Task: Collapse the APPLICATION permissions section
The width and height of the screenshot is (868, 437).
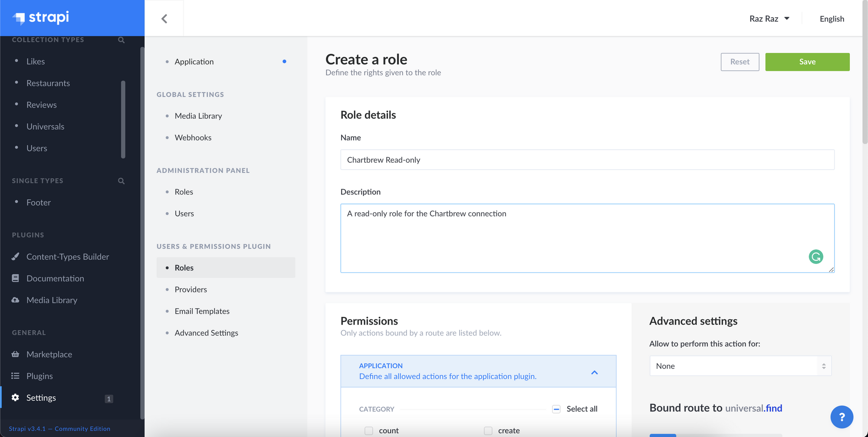Action: point(595,372)
